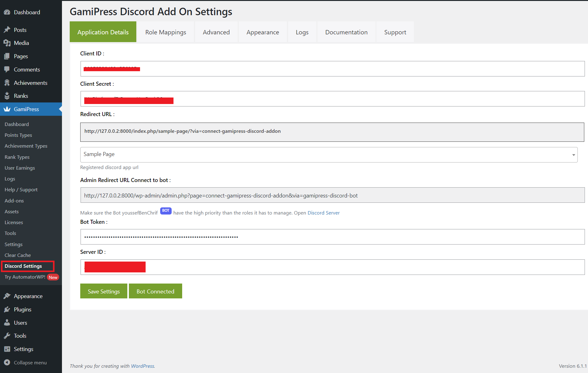
Task: Open the Ranks icon
Action: [7, 96]
